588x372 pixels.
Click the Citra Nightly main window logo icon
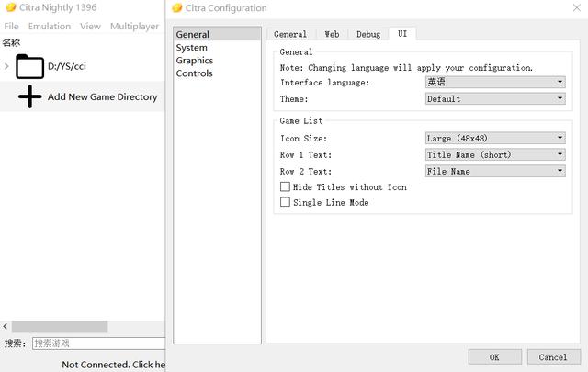[x=10, y=7]
